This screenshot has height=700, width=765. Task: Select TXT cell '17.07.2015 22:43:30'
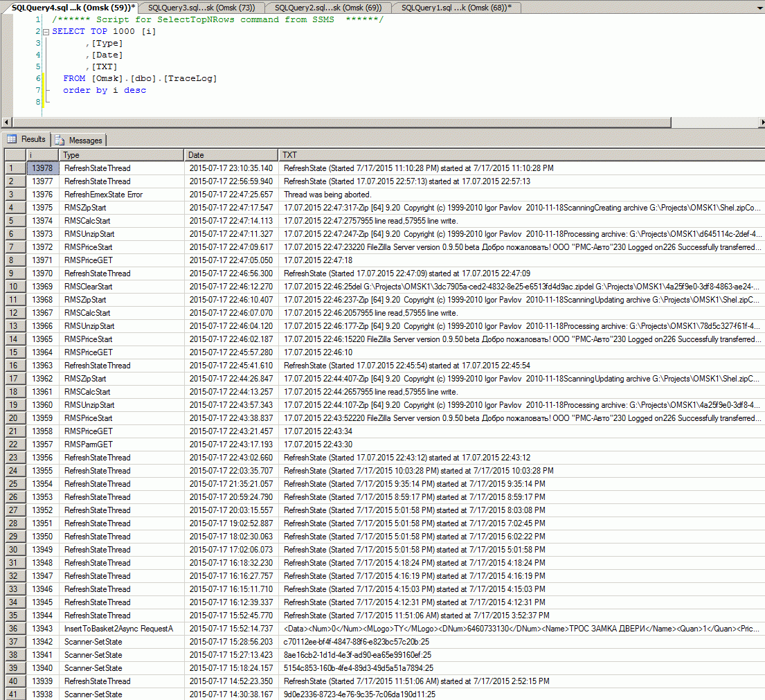tap(521, 445)
